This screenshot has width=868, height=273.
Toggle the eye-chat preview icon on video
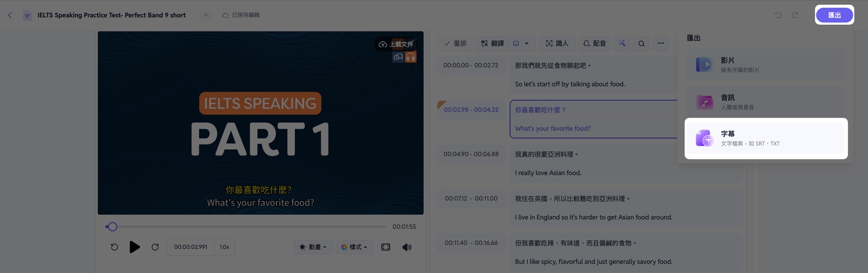pos(398,57)
